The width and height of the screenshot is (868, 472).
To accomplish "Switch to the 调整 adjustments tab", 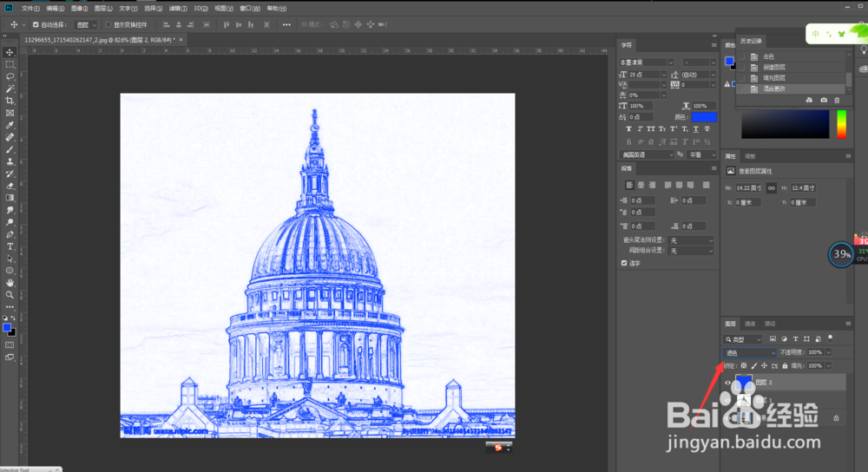I will click(750, 156).
